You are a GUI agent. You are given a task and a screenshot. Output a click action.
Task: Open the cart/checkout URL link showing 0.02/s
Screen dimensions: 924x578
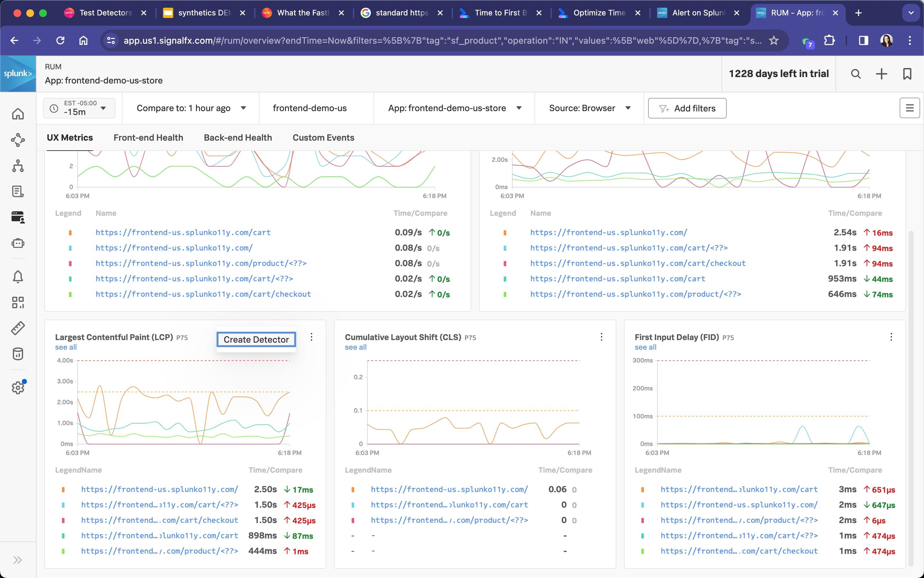(203, 294)
